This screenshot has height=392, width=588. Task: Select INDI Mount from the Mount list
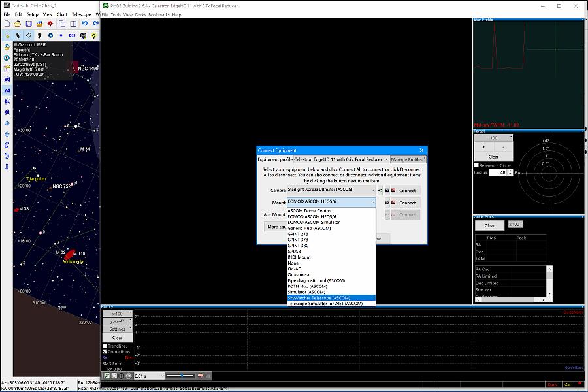pyautogui.click(x=331, y=257)
